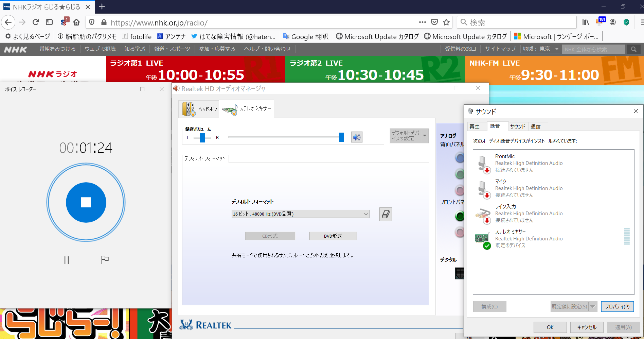This screenshot has width=644, height=339.
Task: Toggle Firefox sidebar icon
Action: pos(49,22)
